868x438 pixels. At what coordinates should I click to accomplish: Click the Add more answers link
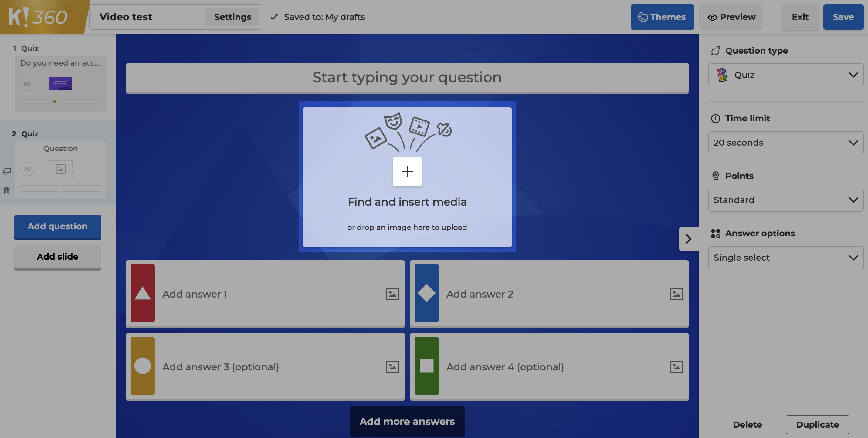(407, 422)
